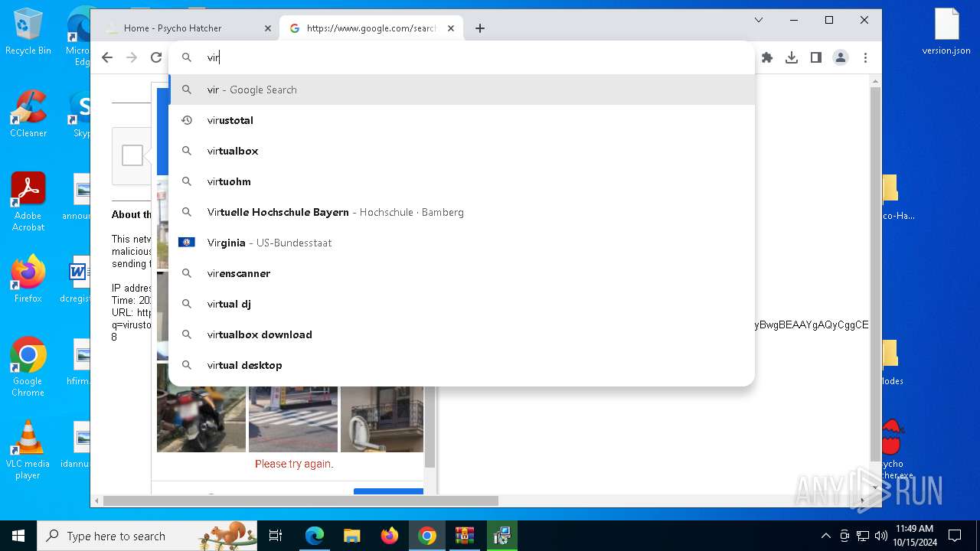The width and height of the screenshot is (980, 551).
Task: Choose the 'virtual dj' suggestion
Action: pos(462,304)
